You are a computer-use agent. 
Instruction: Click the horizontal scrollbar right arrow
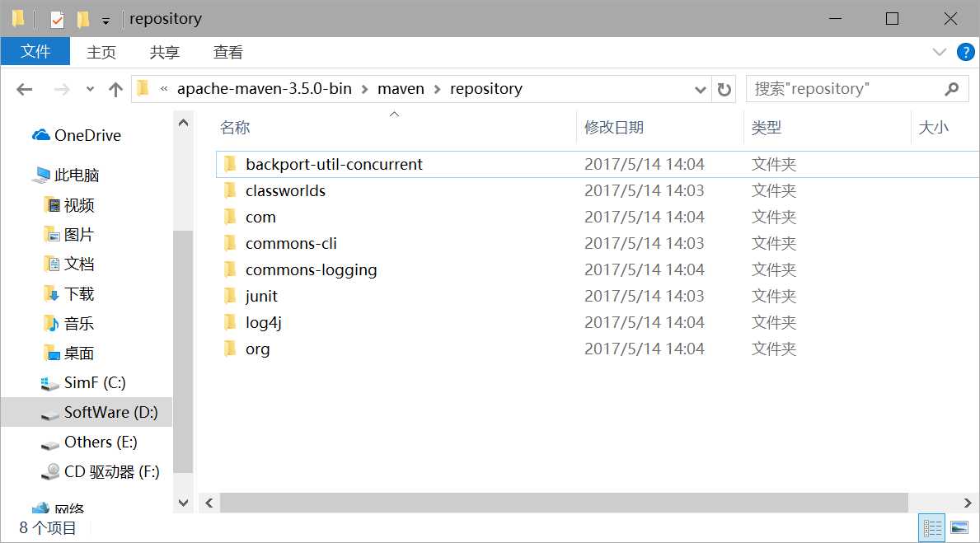(968, 503)
